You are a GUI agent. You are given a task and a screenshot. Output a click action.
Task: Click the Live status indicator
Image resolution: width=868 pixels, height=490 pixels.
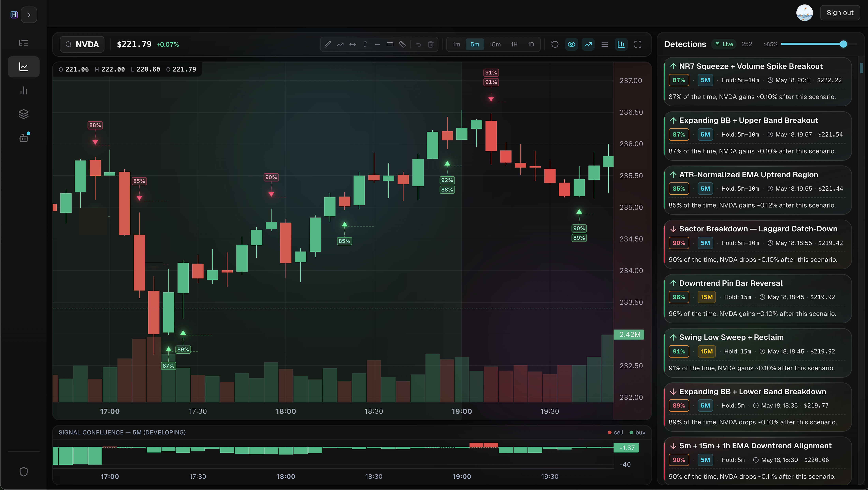pyautogui.click(x=724, y=44)
